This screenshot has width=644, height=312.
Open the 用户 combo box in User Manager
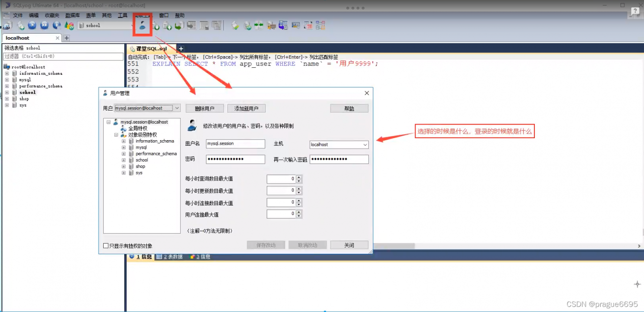(147, 108)
